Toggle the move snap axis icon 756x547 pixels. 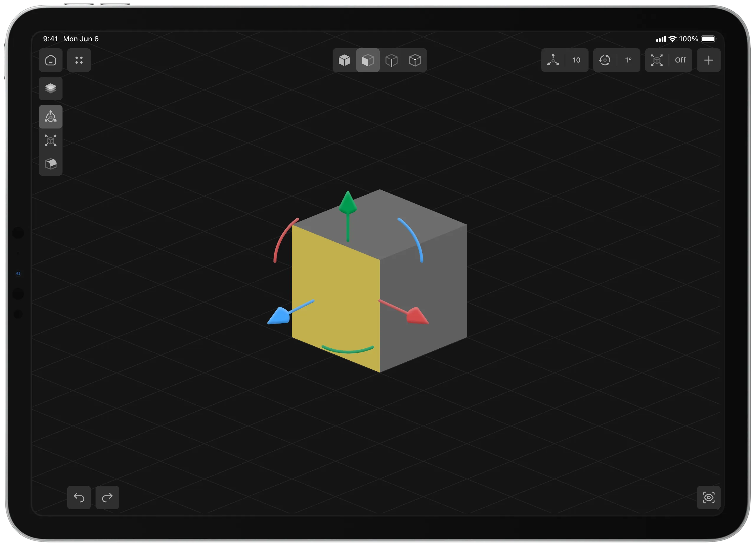553,60
